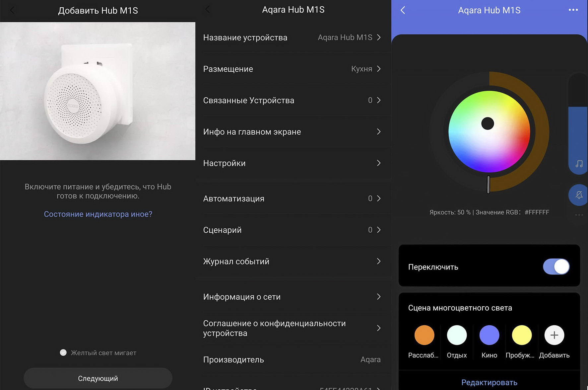Add a new light scene with plus icon

pyautogui.click(x=554, y=335)
